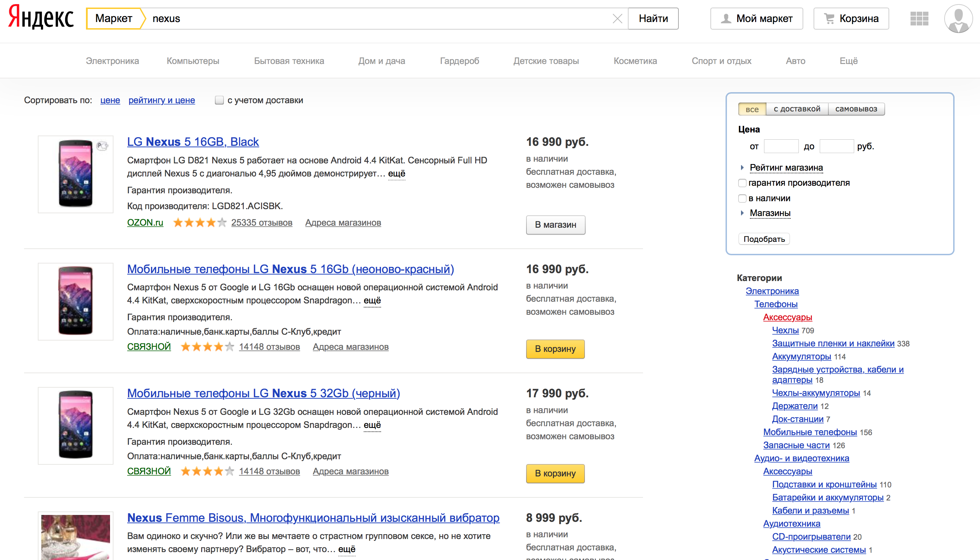The width and height of the screenshot is (980, 560).
Task: Open Адреса магазинов for OZON.ru offer
Action: [343, 223]
